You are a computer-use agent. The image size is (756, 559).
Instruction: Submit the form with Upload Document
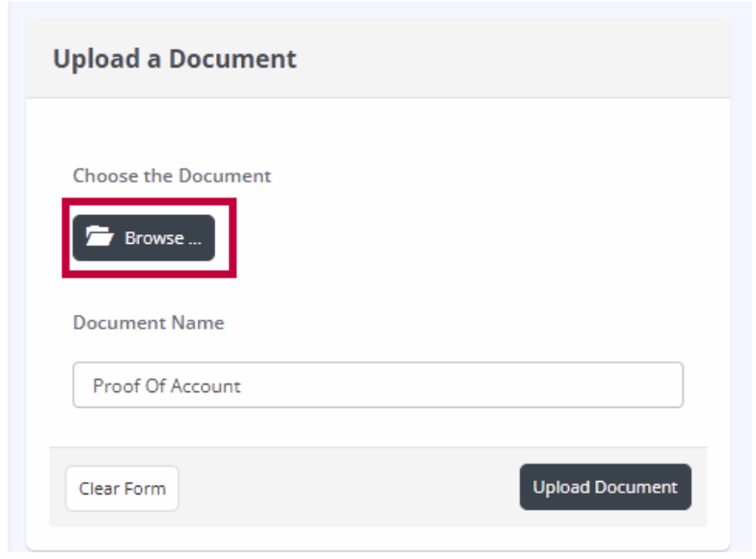[x=605, y=488]
